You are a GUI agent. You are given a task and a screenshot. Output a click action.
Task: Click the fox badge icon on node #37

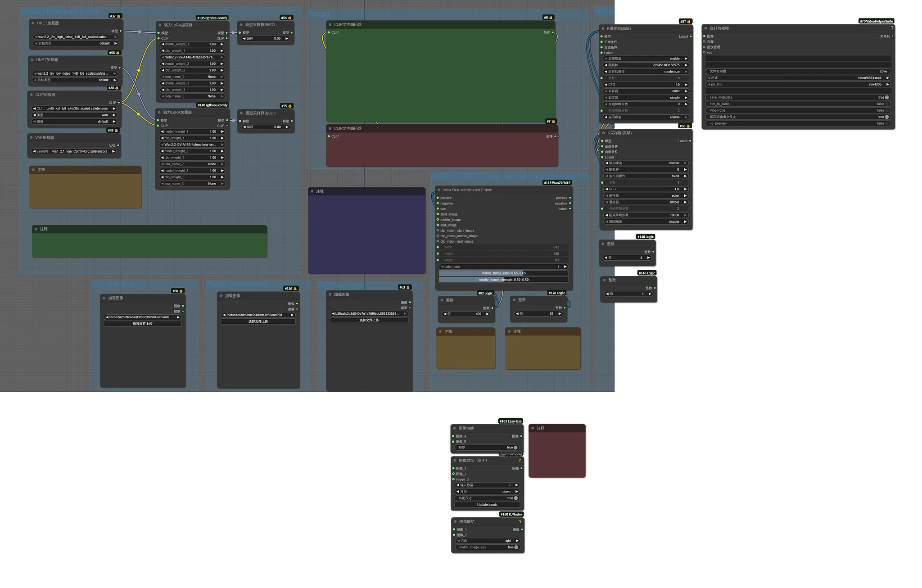[x=119, y=16]
